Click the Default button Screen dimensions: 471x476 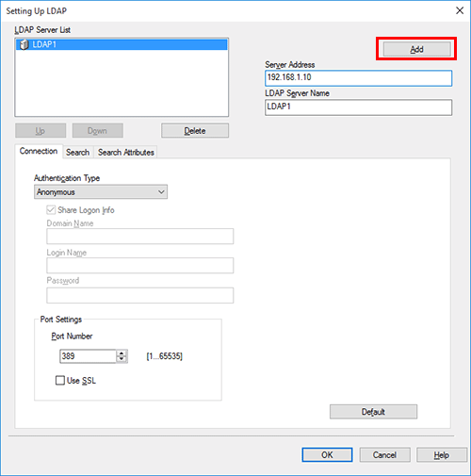click(x=373, y=412)
